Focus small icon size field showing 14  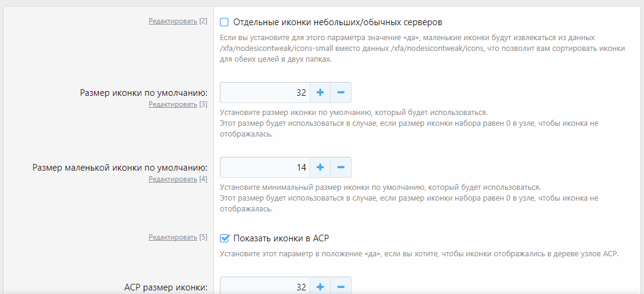(264, 168)
